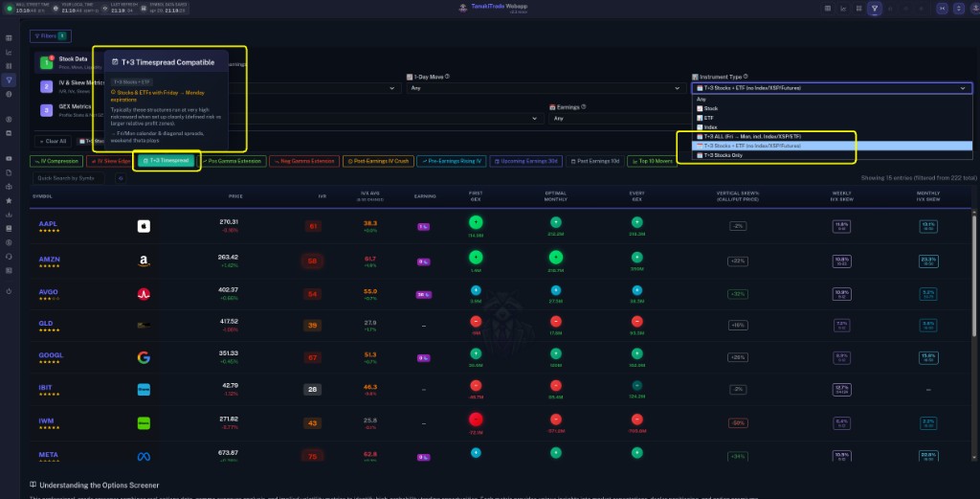The width and height of the screenshot is (980, 499).
Task: Open the grid tiles icon in top toolbar
Action: tap(858, 9)
